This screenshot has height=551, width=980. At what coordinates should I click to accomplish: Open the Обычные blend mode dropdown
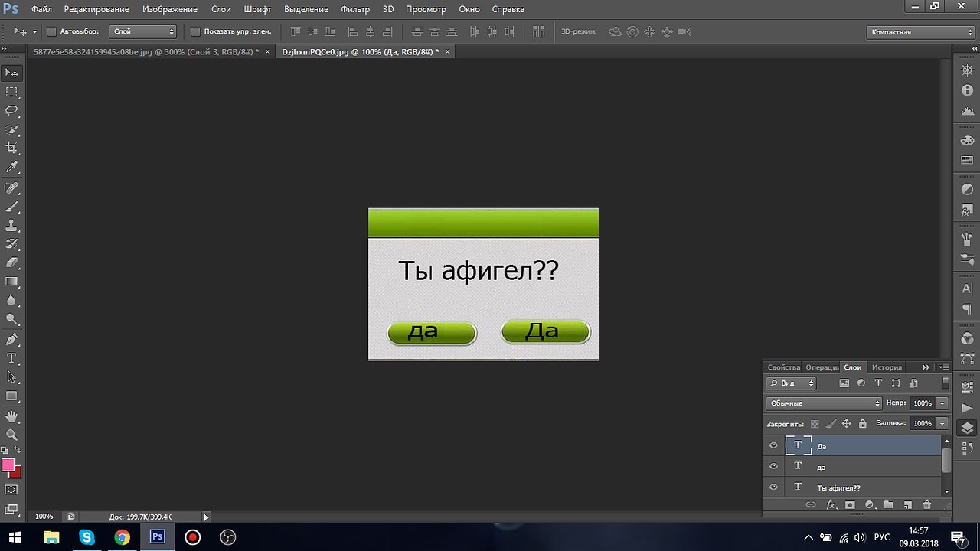(x=823, y=403)
